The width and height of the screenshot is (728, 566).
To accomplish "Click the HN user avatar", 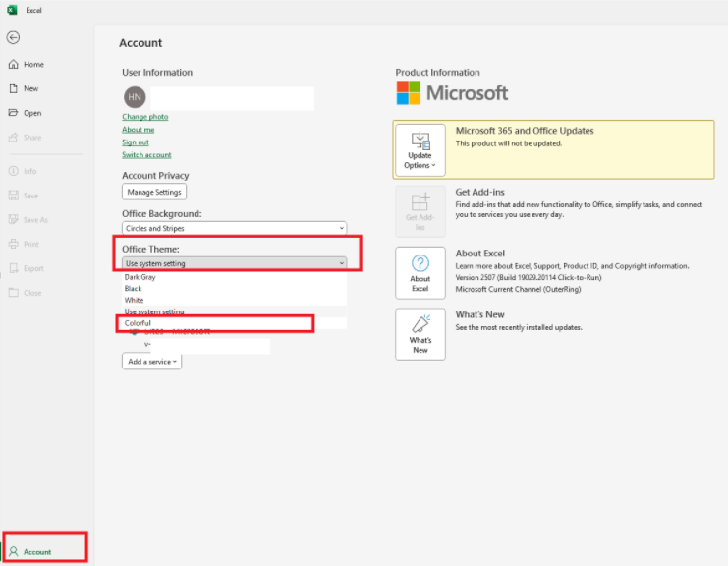I will point(135,97).
